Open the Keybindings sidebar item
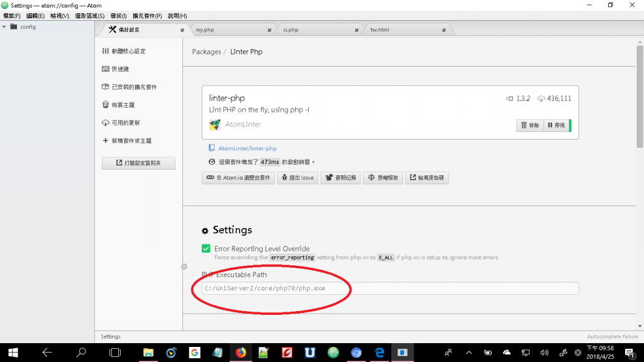This screenshot has width=644, height=362. 116,69
